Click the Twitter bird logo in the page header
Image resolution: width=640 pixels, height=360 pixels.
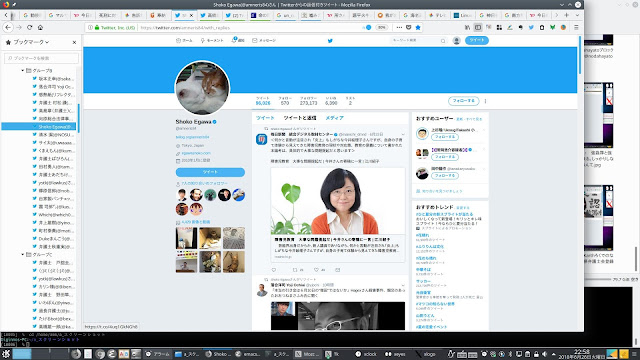330,40
